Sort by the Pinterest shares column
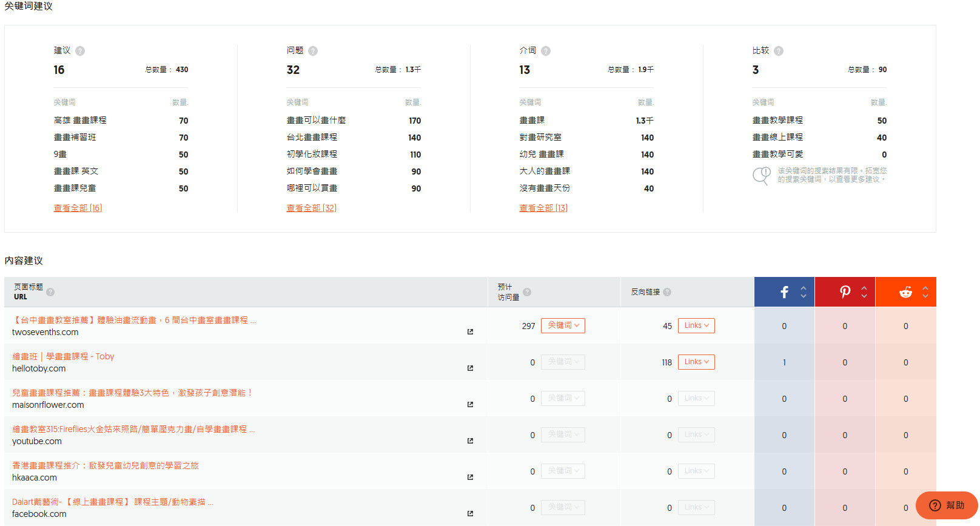The height and width of the screenshot is (526, 980). pyautogui.click(x=845, y=292)
